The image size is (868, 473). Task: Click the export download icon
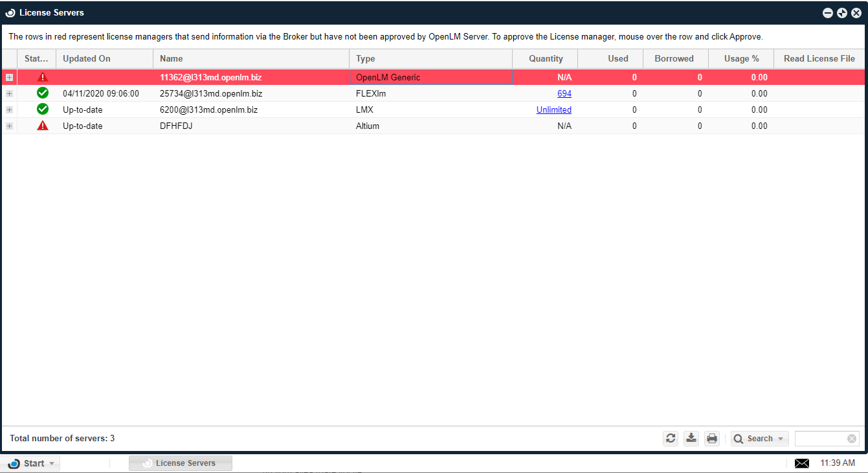coord(691,439)
